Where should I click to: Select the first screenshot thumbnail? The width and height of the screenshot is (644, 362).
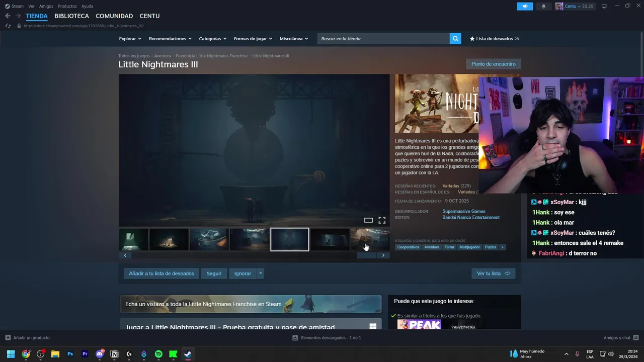tap(134, 239)
